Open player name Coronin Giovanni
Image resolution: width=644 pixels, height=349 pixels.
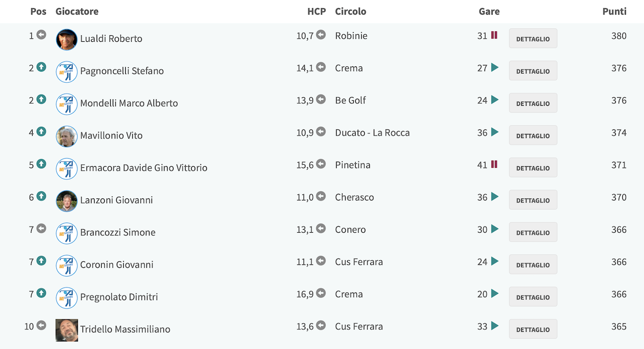(x=117, y=264)
